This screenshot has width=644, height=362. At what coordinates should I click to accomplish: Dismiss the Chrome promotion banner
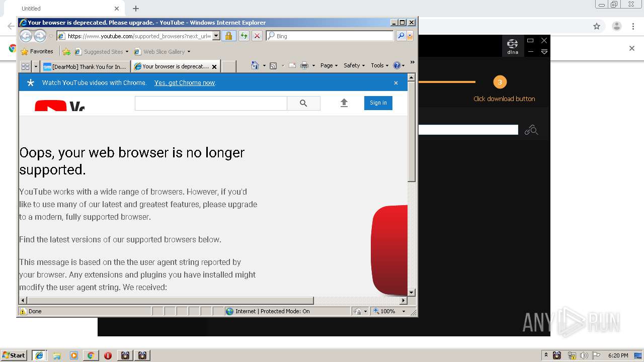point(396,83)
